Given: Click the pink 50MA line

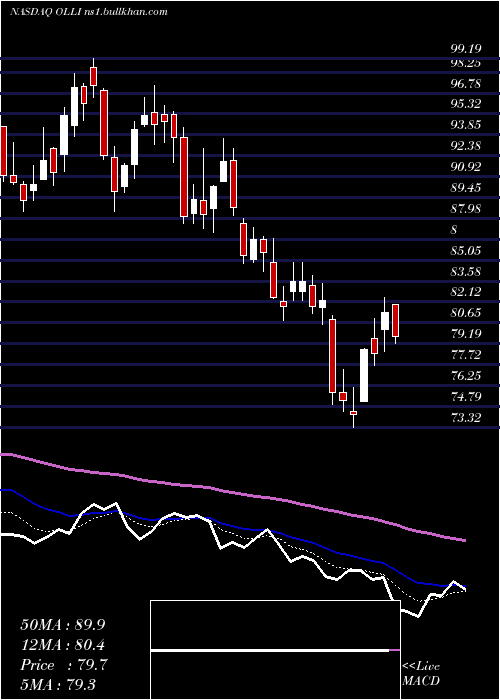Looking at the screenshot, I should (x=232, y=492).
